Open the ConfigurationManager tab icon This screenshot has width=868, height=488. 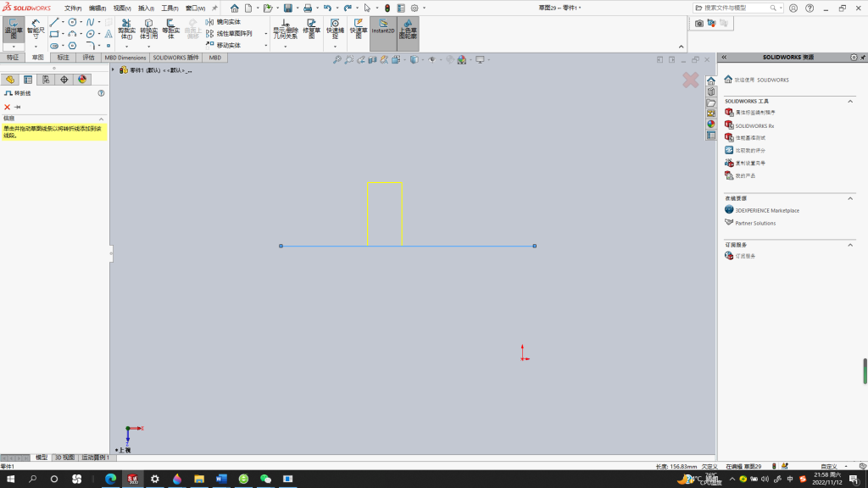(x=46, y=80)
